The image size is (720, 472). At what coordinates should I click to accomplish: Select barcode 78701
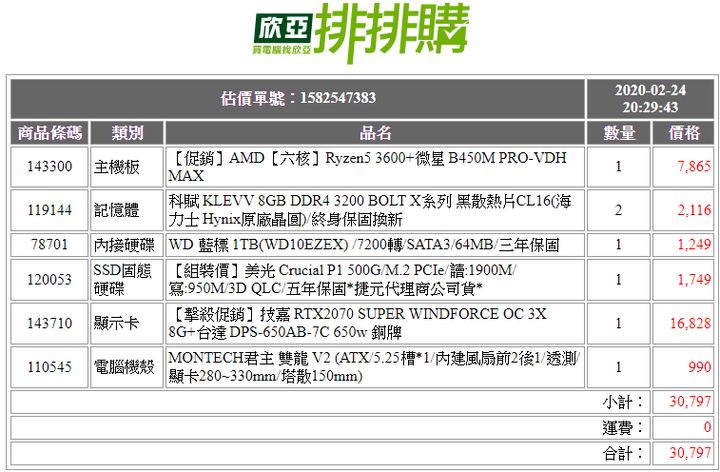pos(50,244)
